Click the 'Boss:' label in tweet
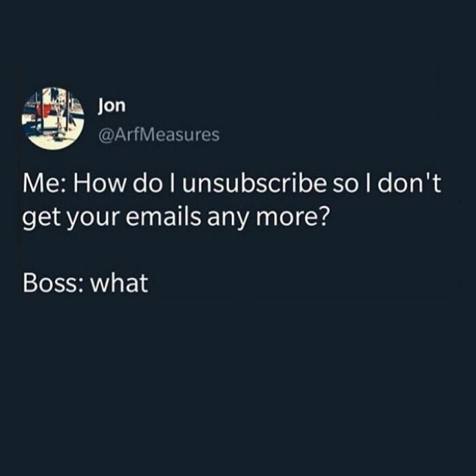 [x=54, y=284]
